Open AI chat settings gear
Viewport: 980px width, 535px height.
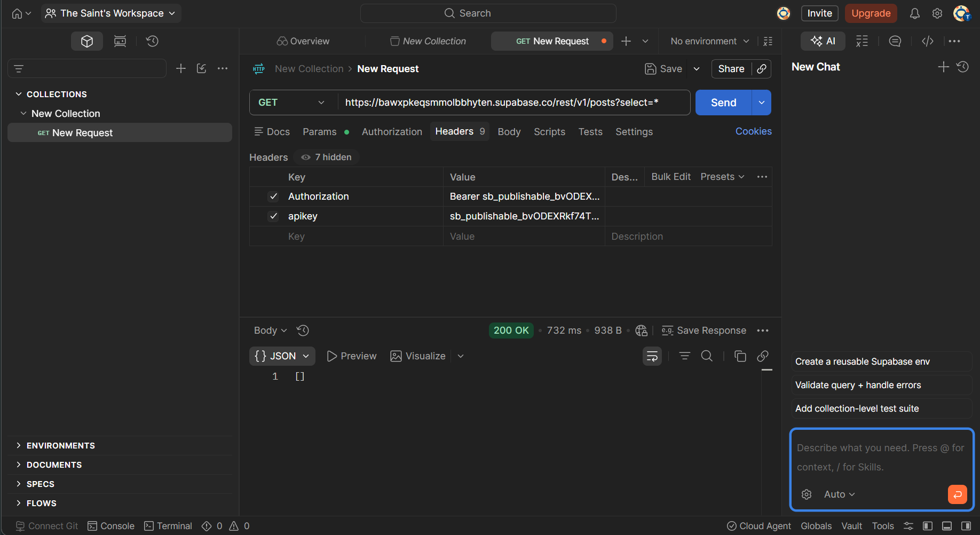[x=807, y=494]
